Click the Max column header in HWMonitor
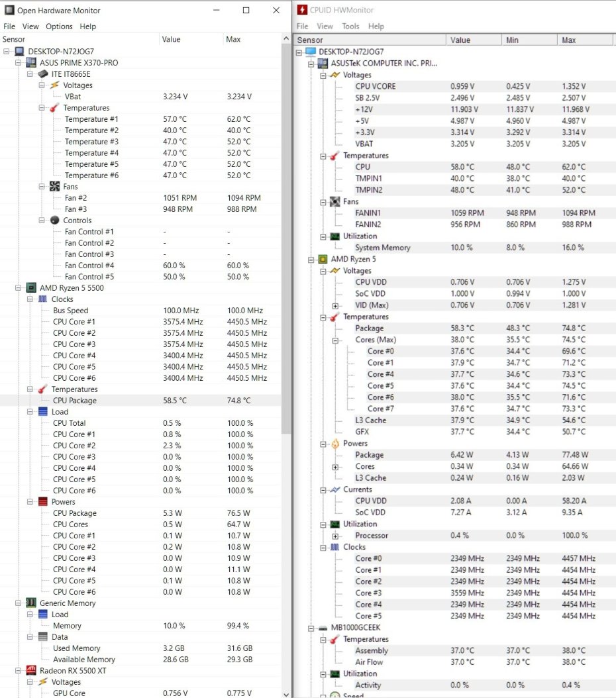Image resolution: width=616 pixels, height=698 pixels. tap(585, 40)
